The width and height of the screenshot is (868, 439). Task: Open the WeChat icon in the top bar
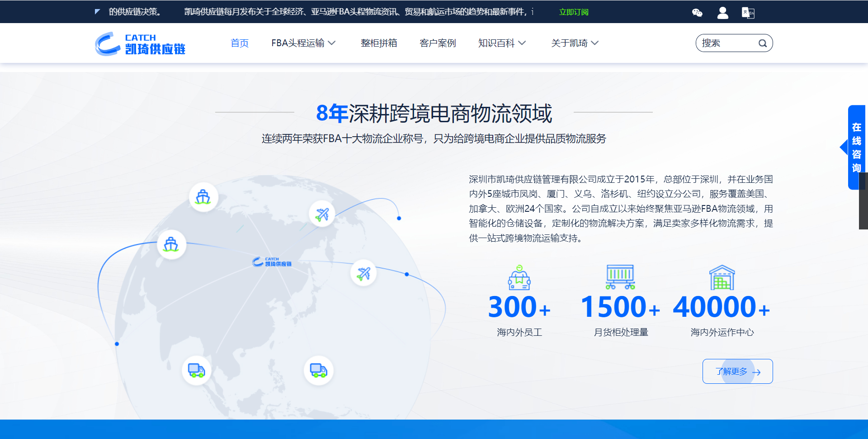pos(697,13)
